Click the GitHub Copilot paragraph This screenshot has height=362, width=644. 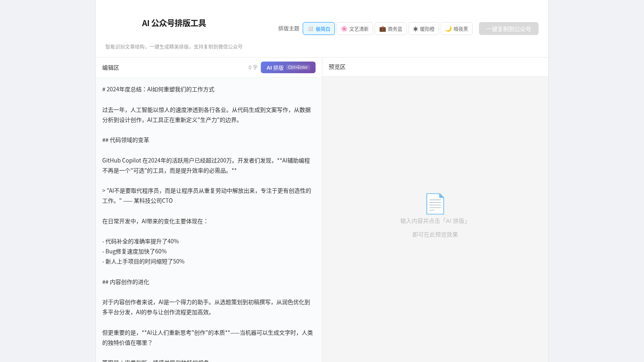(x=206, y=165)
